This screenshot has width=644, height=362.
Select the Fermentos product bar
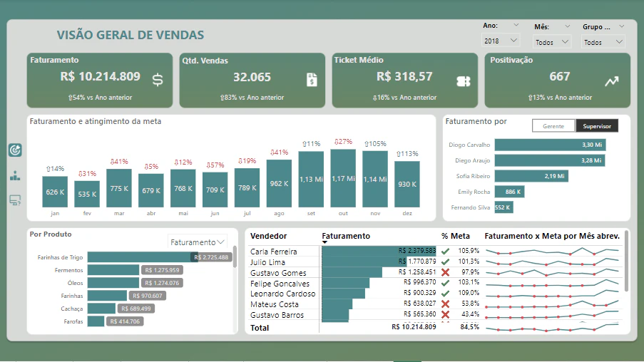(x=113, y=269)
